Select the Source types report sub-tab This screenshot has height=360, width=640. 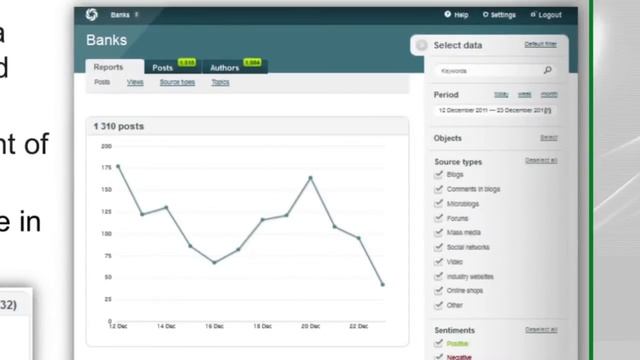pos(177,82)
